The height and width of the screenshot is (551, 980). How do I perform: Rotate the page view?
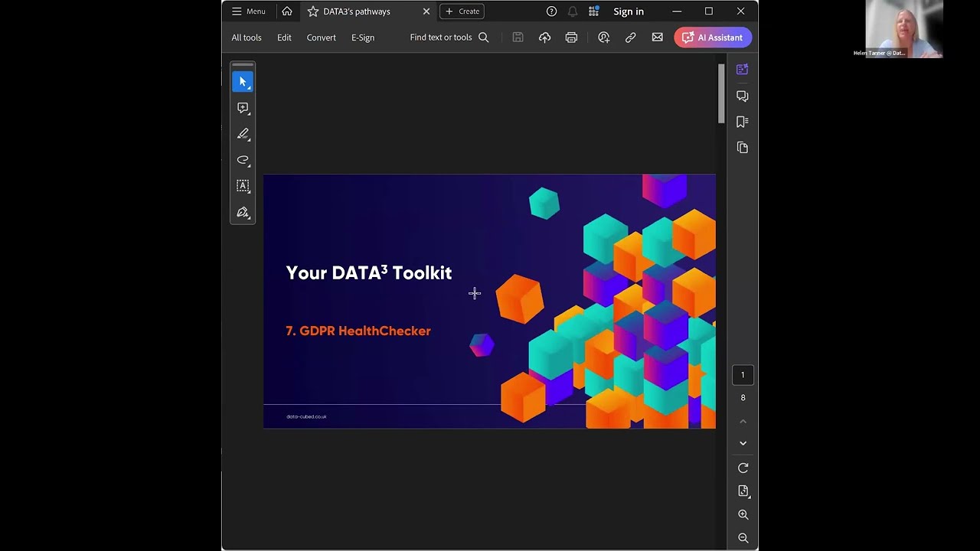tap(743, 468)
